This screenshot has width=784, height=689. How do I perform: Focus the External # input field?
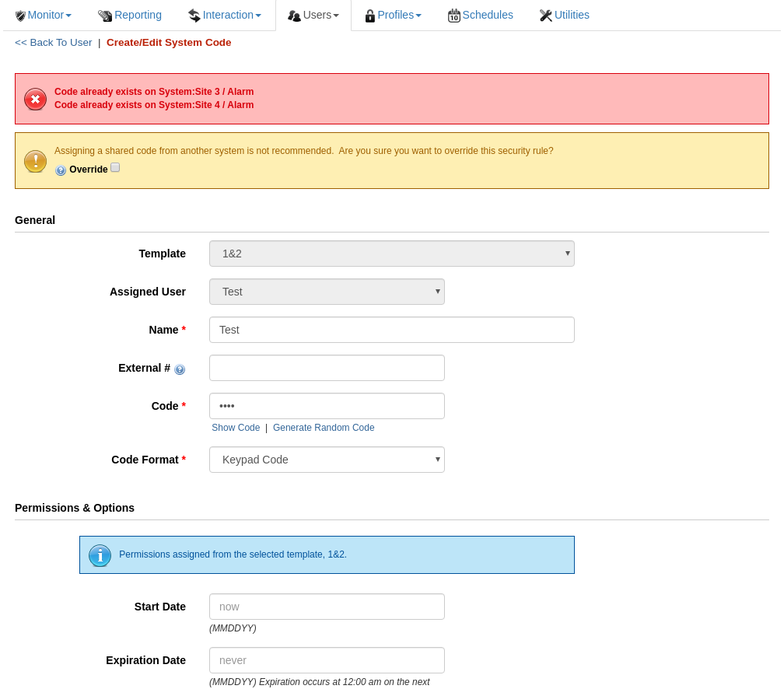[x=327, y=368]
